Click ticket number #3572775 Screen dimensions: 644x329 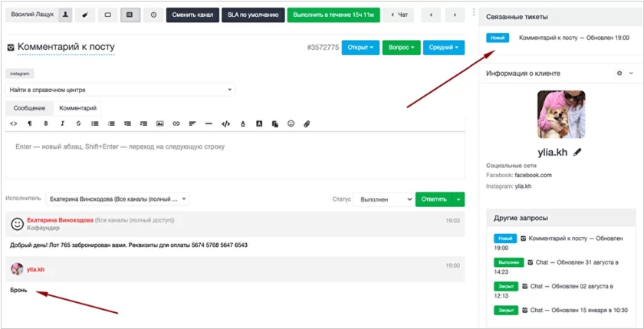pos(323,48)
